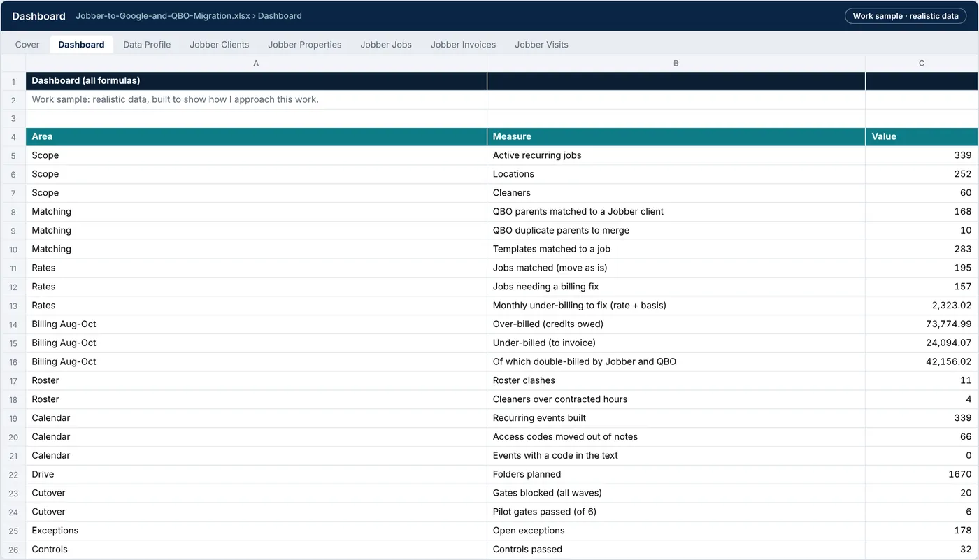Select the Dashboard sheet tab
This screenshot has width=979, height=560.
click(81, 45)
